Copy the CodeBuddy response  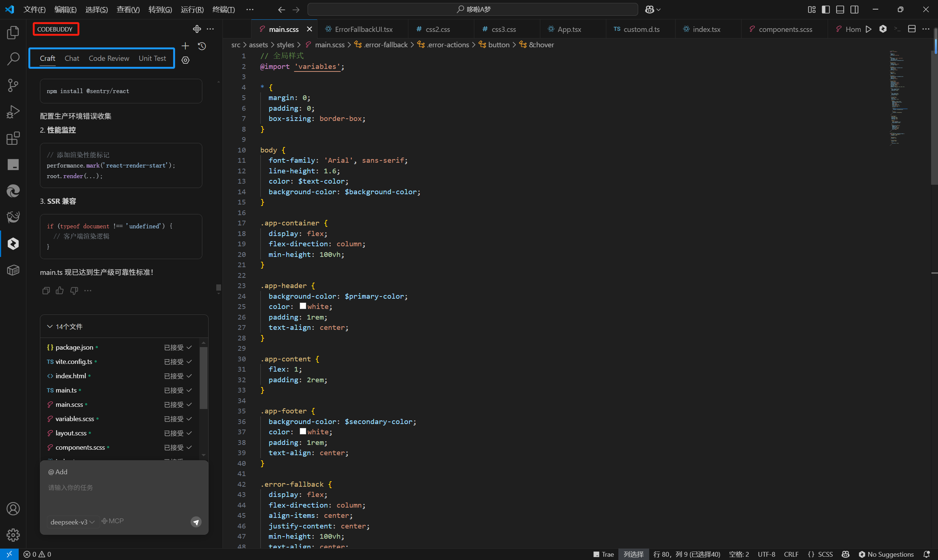point(46,290)
